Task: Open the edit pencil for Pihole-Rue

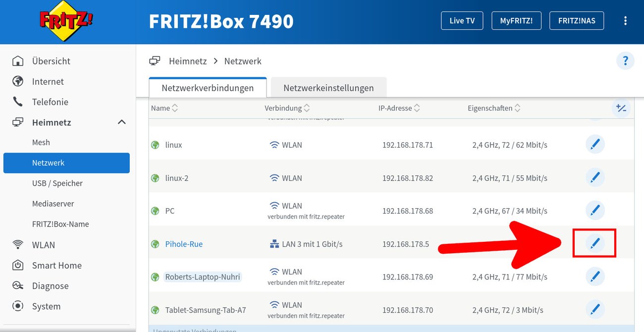Action: (595, 243)
